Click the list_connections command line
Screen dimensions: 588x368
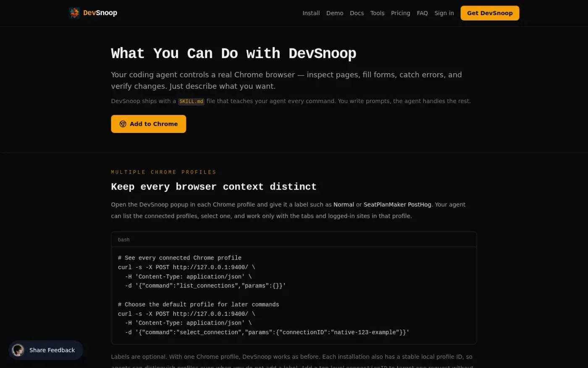tap(205, 286)
